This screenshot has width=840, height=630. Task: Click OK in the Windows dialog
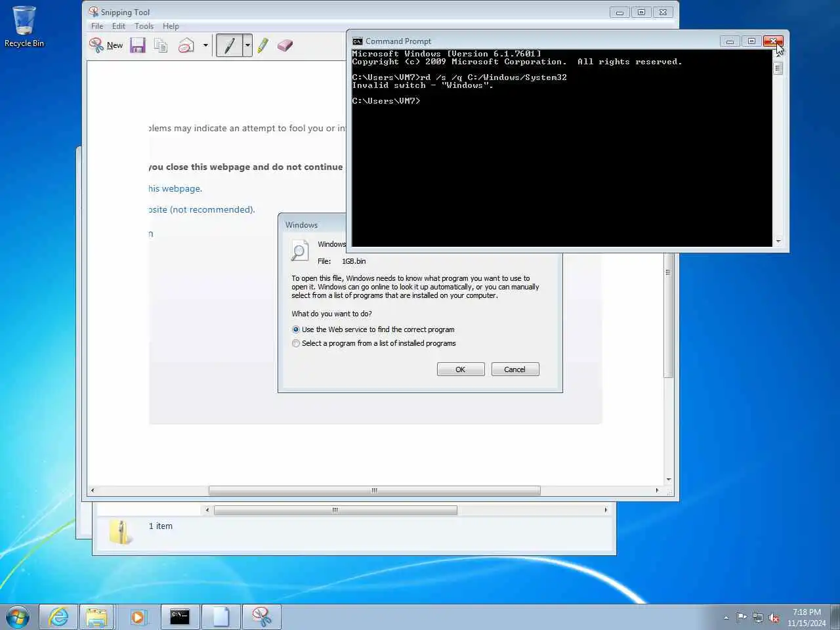(461, 369)
